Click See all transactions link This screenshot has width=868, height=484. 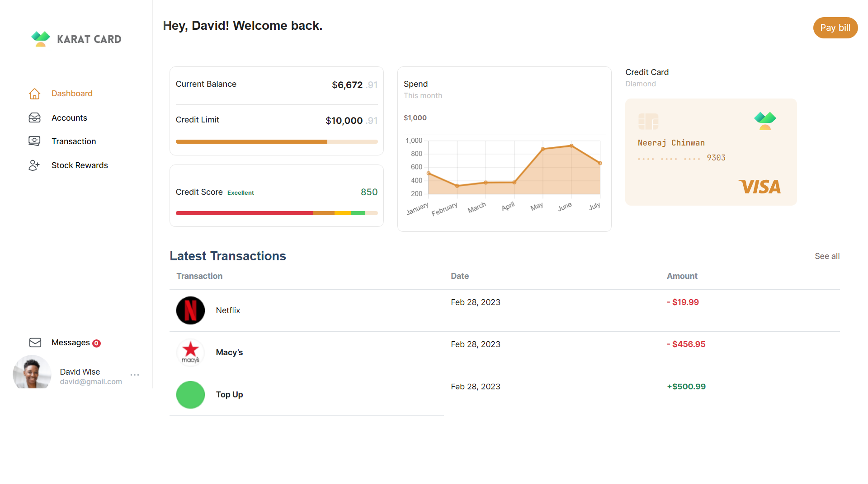click(827, 256)
